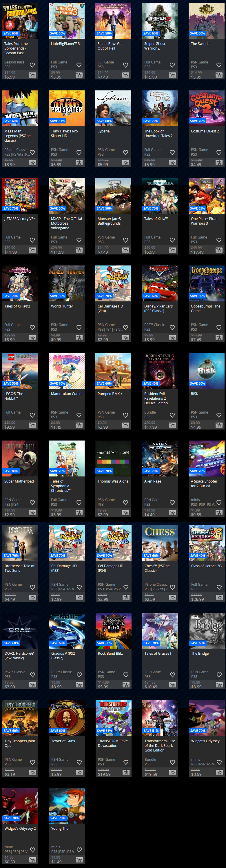The height and width of the screenshot is (868, 226).
Task: Click the $0.99 price of World Hunter
Action: pyautogui.click(x=56, y=340)
